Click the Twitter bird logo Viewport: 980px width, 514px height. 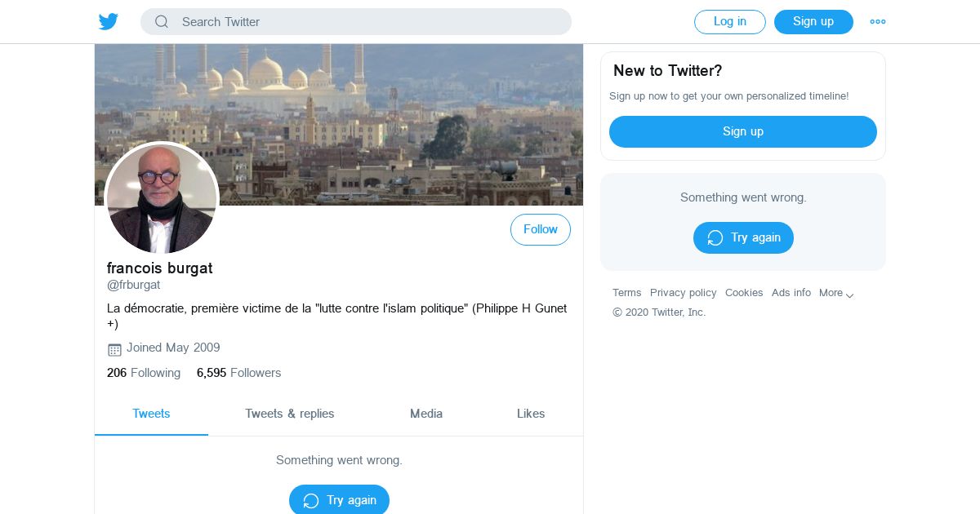coord(109,22)
